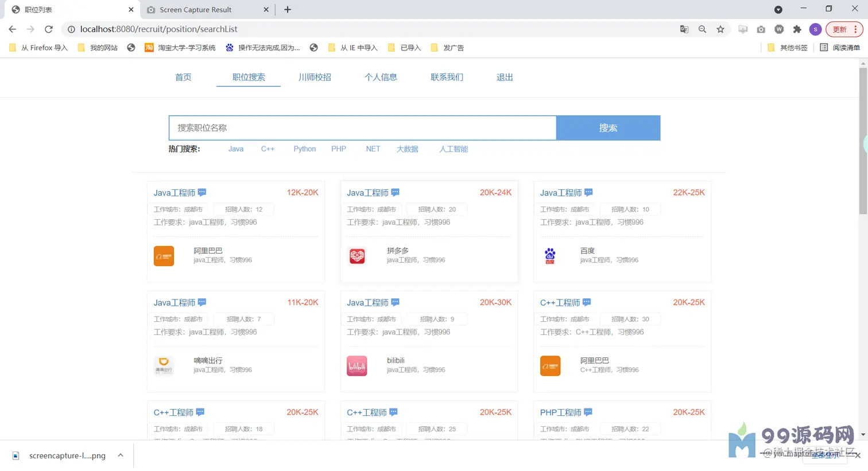Viewport: 868px width, 471px height.
Task: Select the Python hot search link
Action: pos(305,149)
